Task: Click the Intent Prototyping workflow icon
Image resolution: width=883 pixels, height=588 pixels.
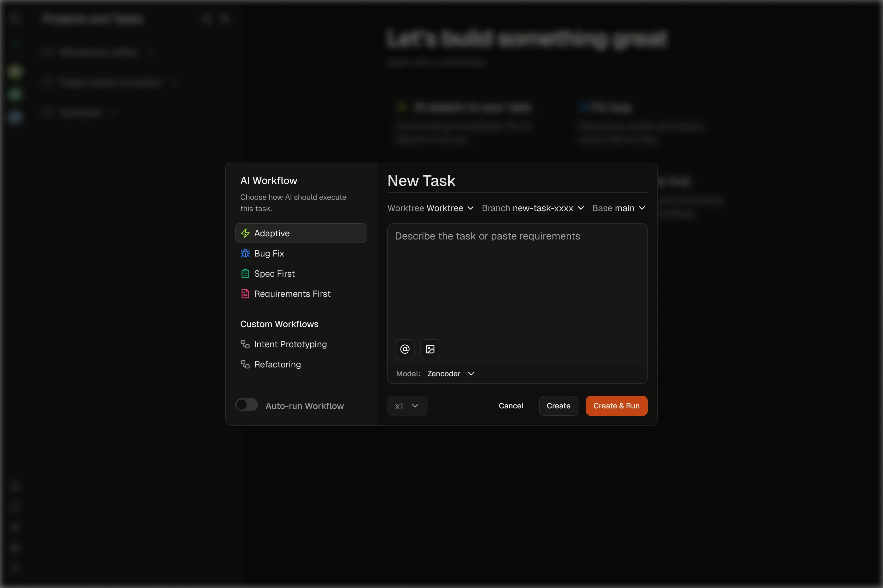Action: pyautogui.click(x=245, y=344)
